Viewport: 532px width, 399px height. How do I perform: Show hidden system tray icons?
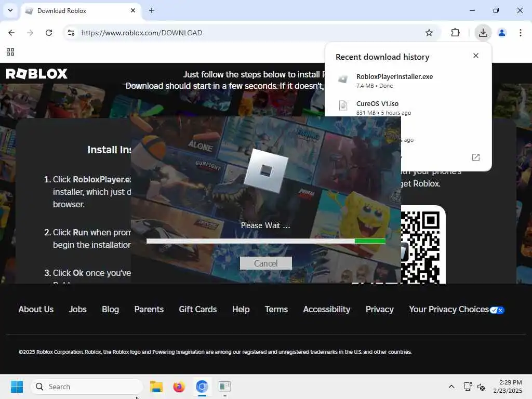[x=451, y=387]
